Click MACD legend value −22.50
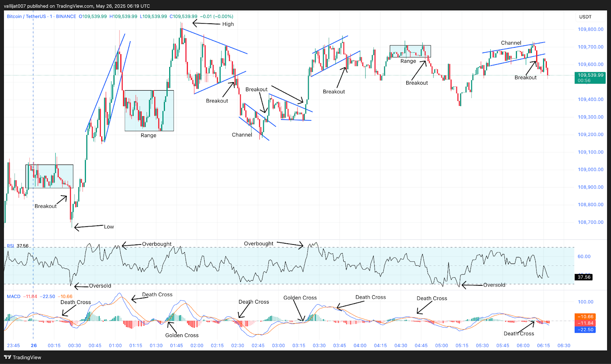Viewport: 611px width, 364px height. [x=48, y=296]
